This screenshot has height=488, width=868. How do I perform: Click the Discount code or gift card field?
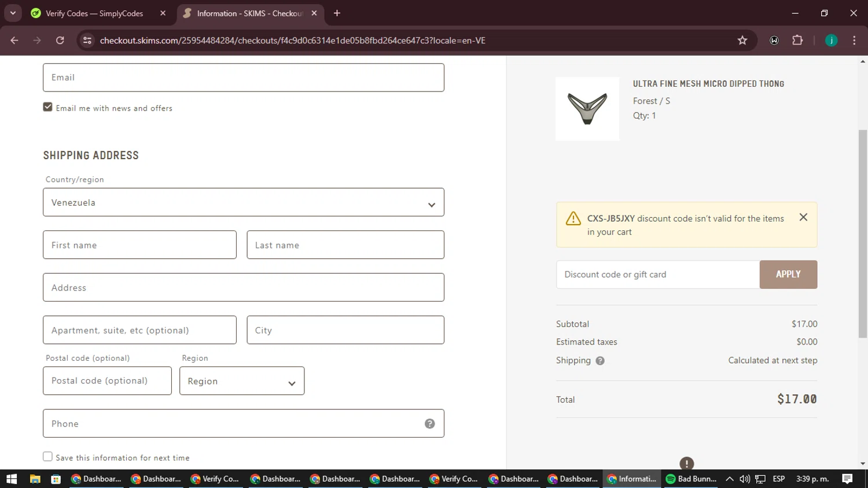(x=658, y=274)
